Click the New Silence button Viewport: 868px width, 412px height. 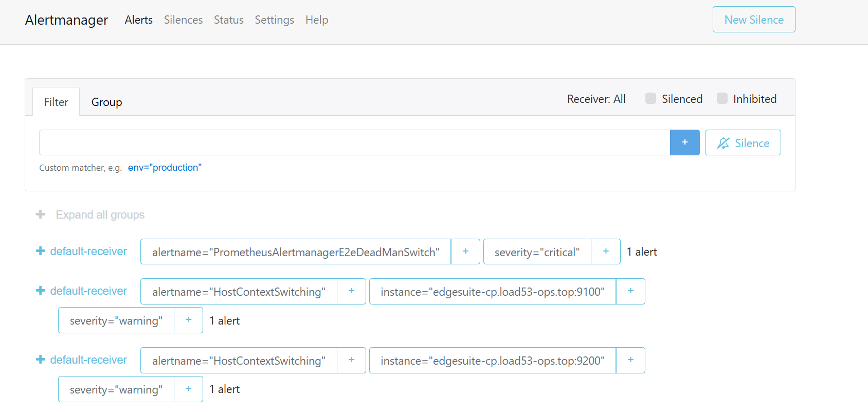(753, 20)
